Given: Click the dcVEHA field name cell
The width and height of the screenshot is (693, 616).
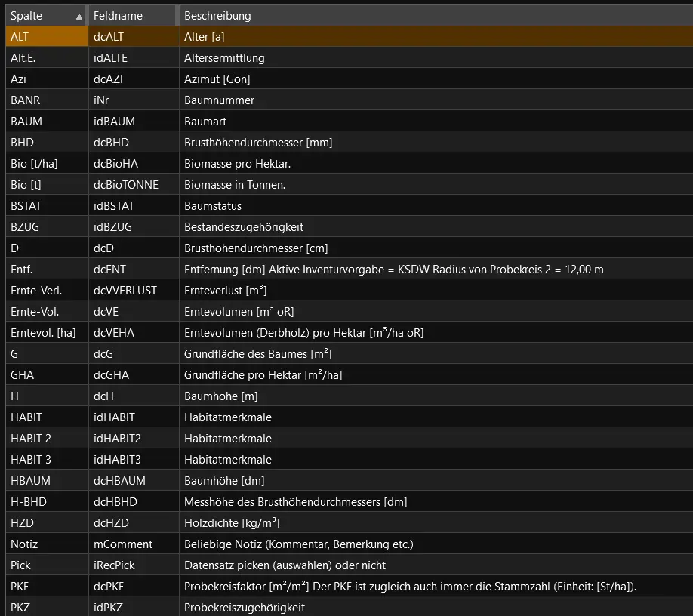Looking at the screenshot, I should click(x=114, y=333).
